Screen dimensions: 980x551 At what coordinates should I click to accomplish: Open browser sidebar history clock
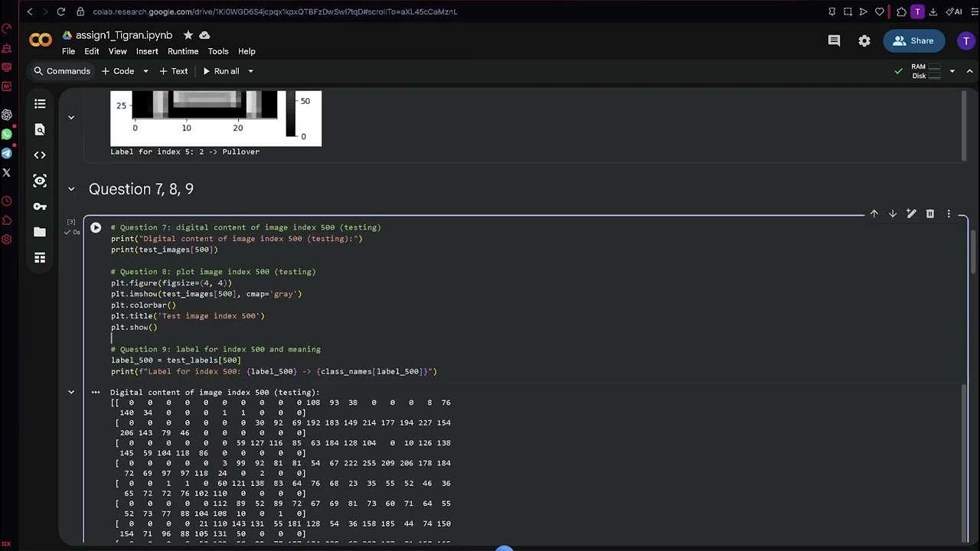coord(6,201)
